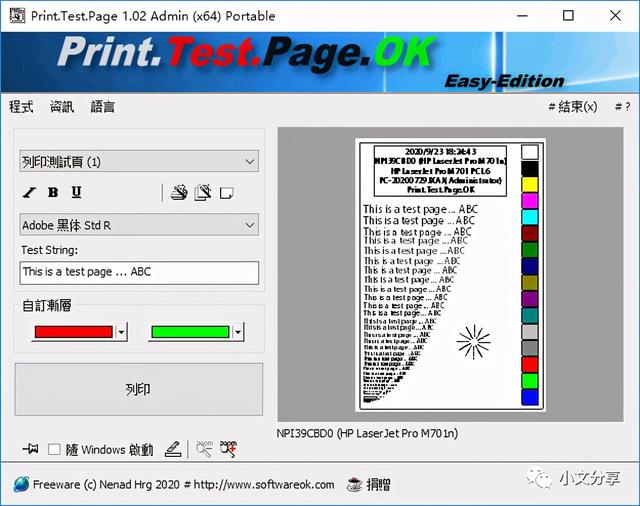The height and width of the screenshot is (506, 640).
Task: Click the greyed monitor cursor icon
Action: 204,449
